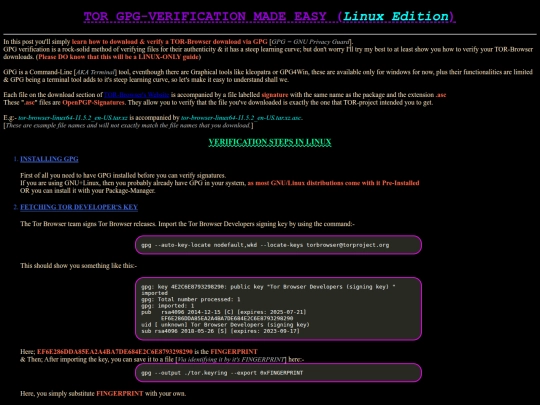540x405 pixels.
Task: Click the tor-browser-linux64-11.5.2_en-US.tar.xz file name before 'is accompanied'
Action: click(73, 118)
